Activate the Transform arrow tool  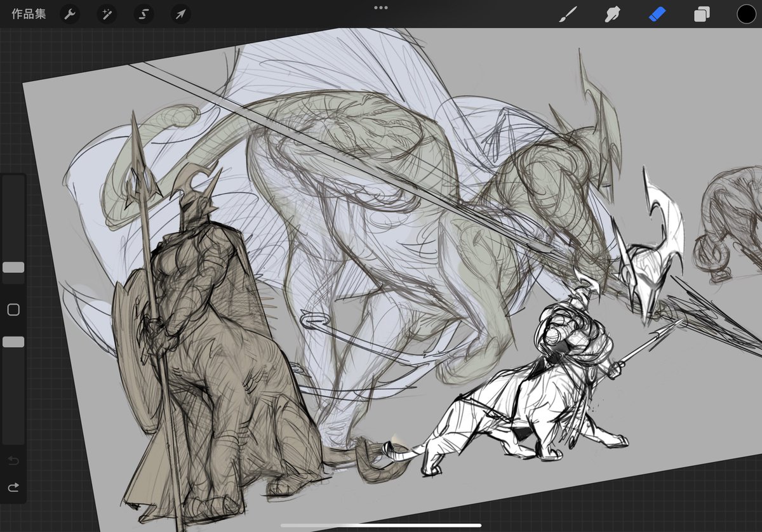point(181,14)
